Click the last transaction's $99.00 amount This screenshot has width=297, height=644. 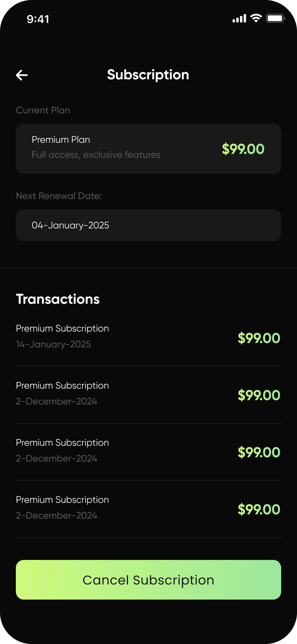(x=259, y=510)
